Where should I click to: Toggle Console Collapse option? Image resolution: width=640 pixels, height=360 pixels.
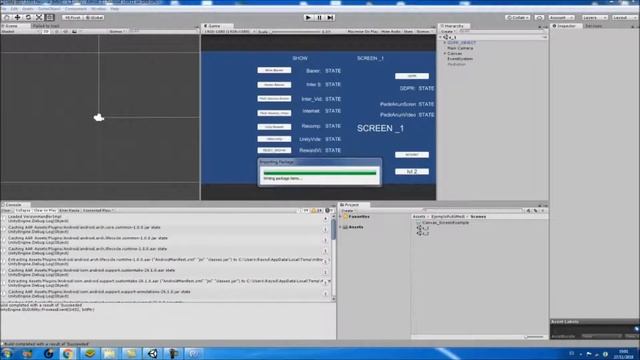[x=23, y=211]
